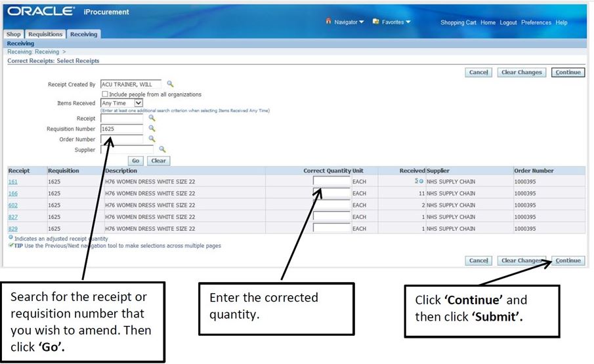Image resolution: width=594 pixels, height=364 pixels.
Task: Click the bottom Continue button
Action: (x=568, y=261)
